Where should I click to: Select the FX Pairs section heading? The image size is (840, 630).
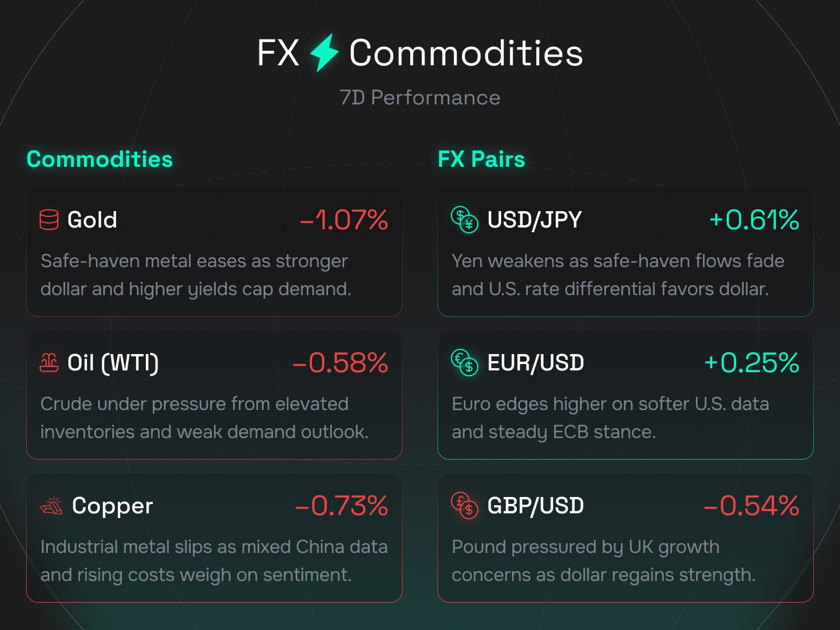coord(481,159)
